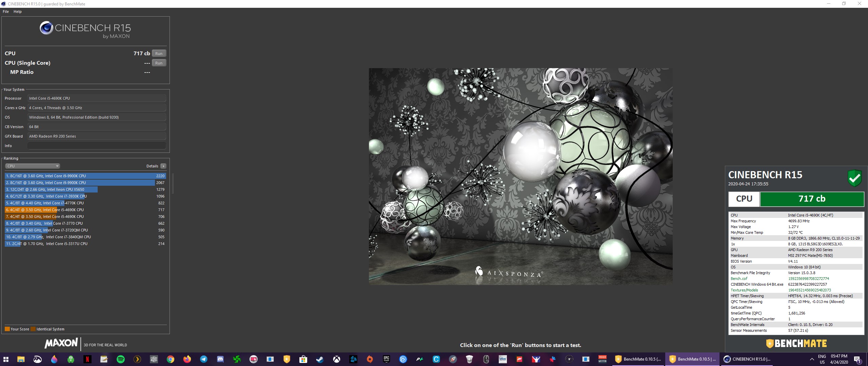Open the Xbox app from taskbar

pyautogui.click(x=337, y=359)
